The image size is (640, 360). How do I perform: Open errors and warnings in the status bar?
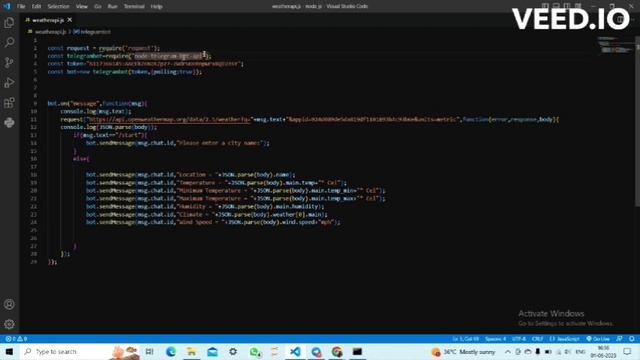pos(16,339)
